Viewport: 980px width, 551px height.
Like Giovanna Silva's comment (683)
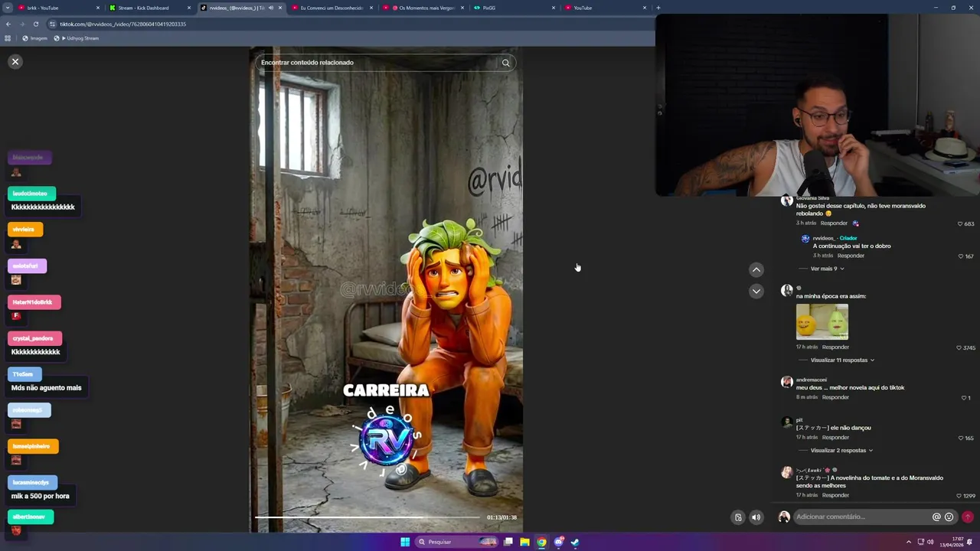(x=960, y=223)
